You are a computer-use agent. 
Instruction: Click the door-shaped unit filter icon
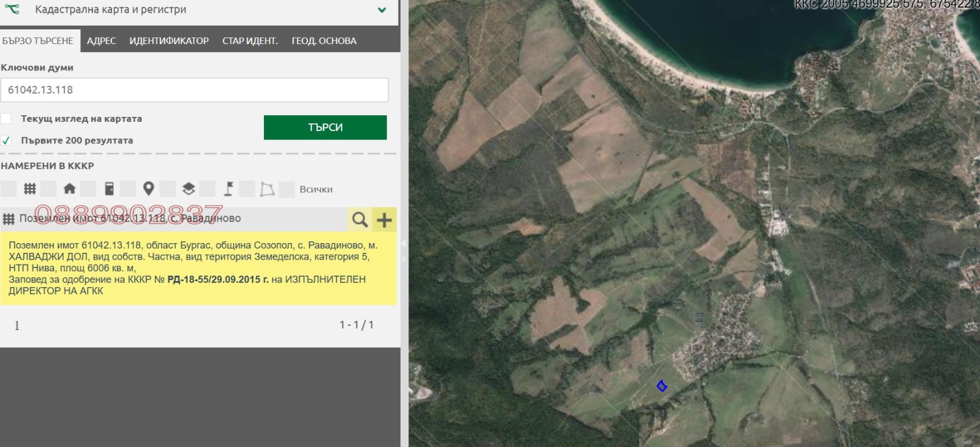coord(109,189)
